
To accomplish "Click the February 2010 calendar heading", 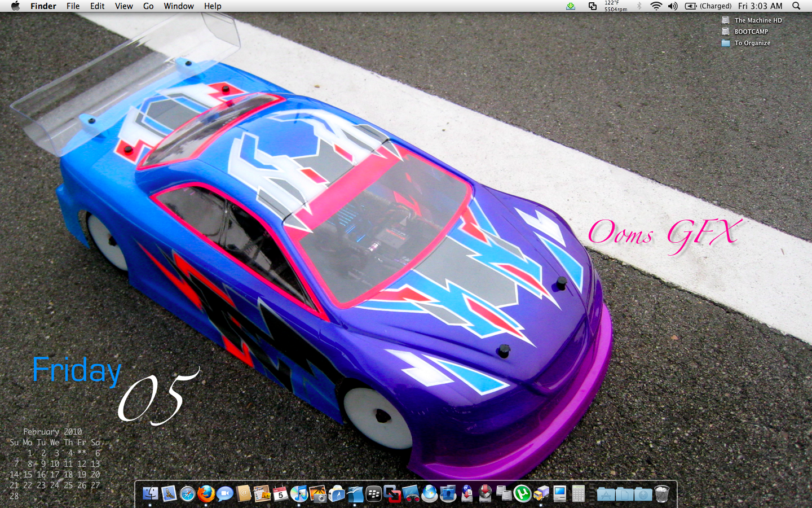I will click(52, 431).
